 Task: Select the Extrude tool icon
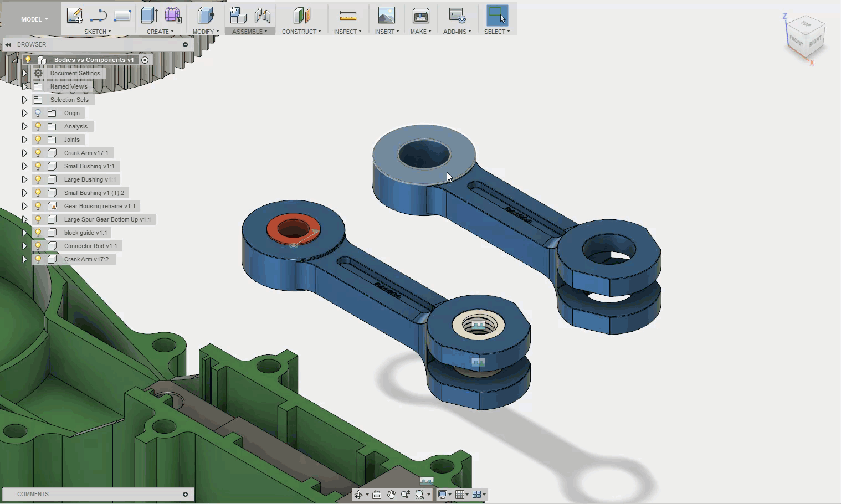[x=148, y=16]
